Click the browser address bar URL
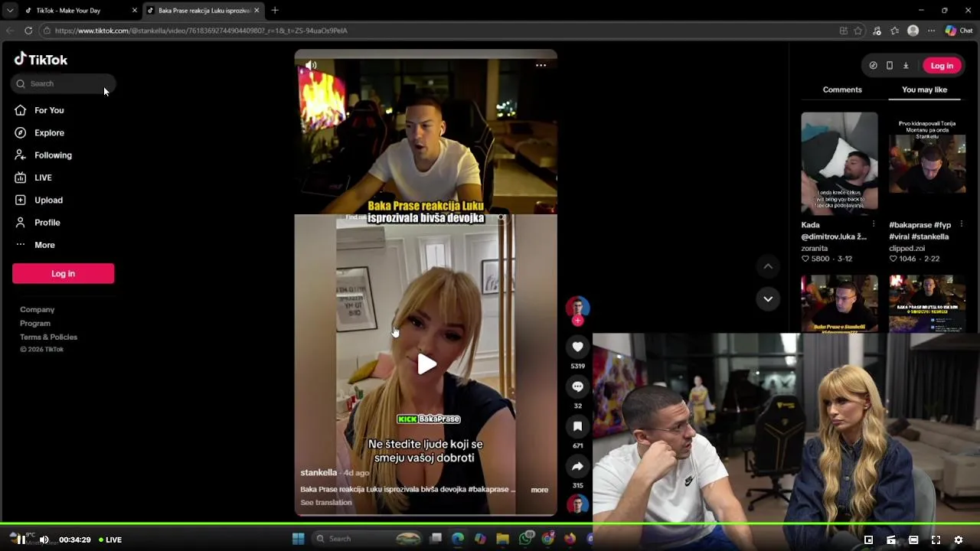 (x=201, y=31)
